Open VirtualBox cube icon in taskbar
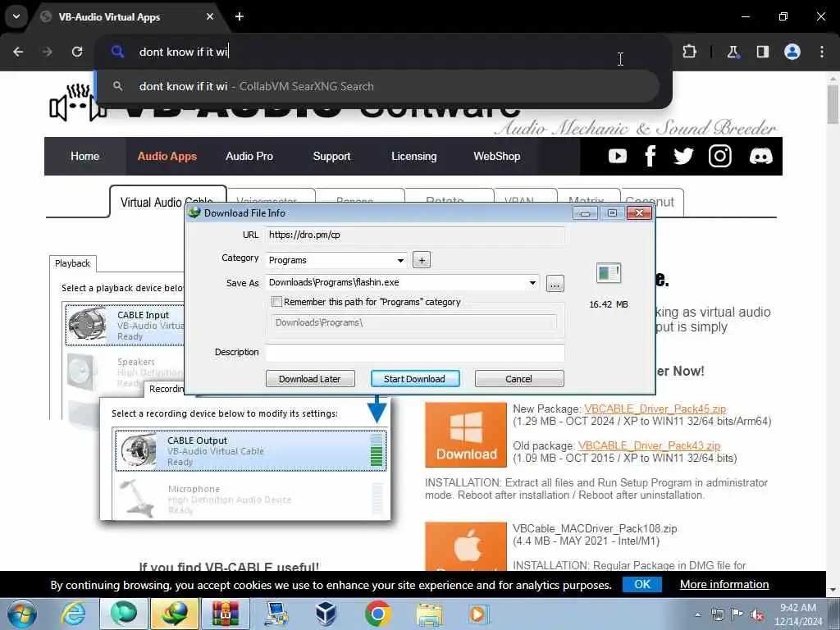The width and height of the screenshot is (840, 630). click(326, 614)
